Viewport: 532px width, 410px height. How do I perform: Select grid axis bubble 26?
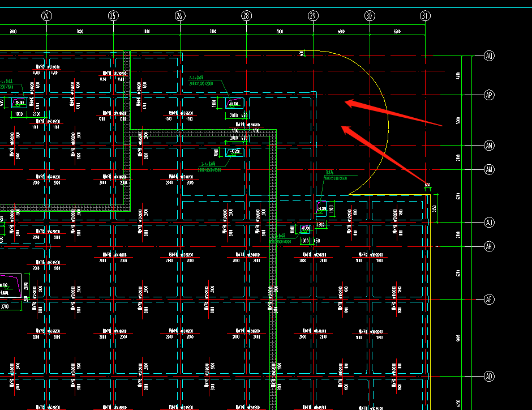point(180,16)
